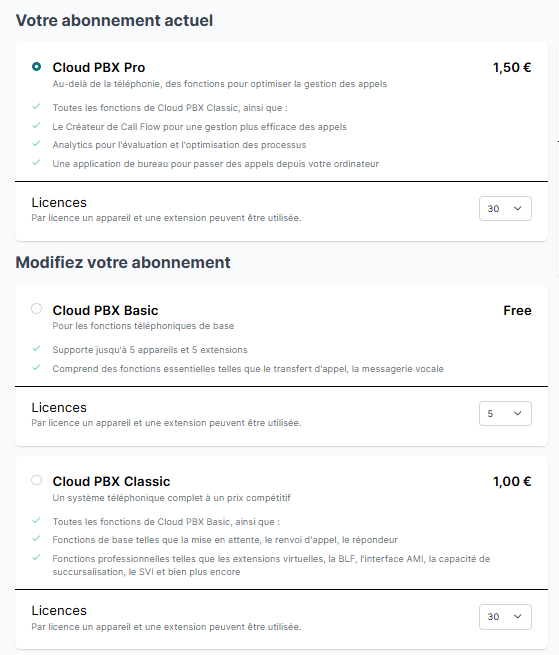The image size is (559, 655).
Task: Open the Licences dropdown under Cloud PBX Pro
Action: tap(505, 208)
